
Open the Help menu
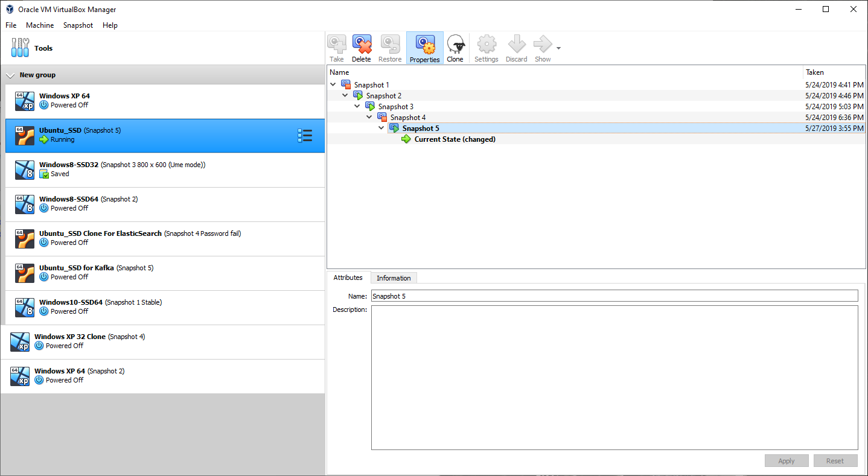[x=110, y=25]
